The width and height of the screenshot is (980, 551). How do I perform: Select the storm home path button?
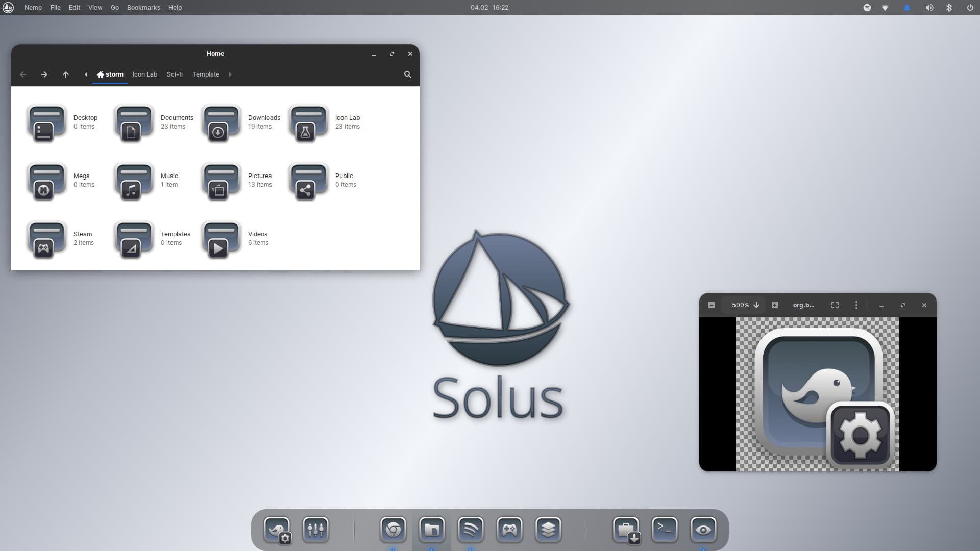click(x=110, y=74)
